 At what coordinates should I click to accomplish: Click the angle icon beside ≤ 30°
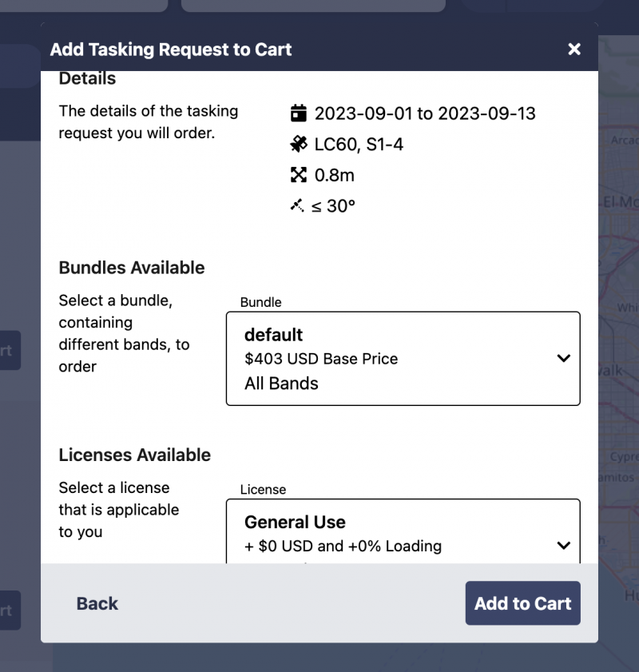pos(296,205)
